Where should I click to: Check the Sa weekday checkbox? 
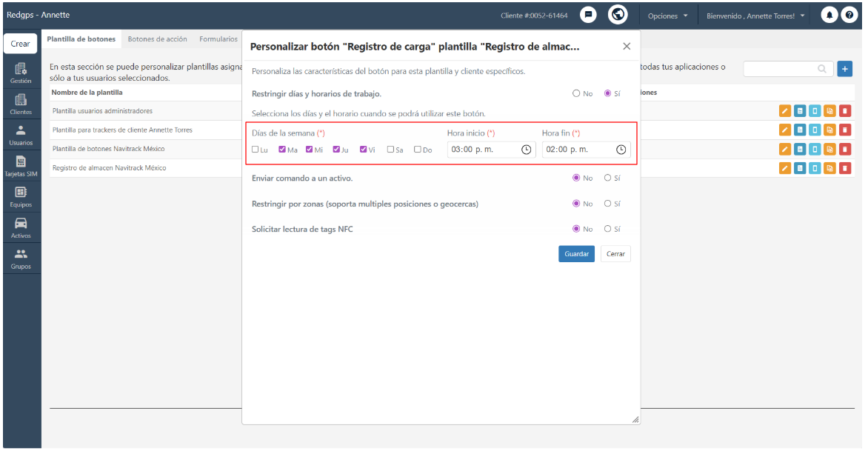390,150
